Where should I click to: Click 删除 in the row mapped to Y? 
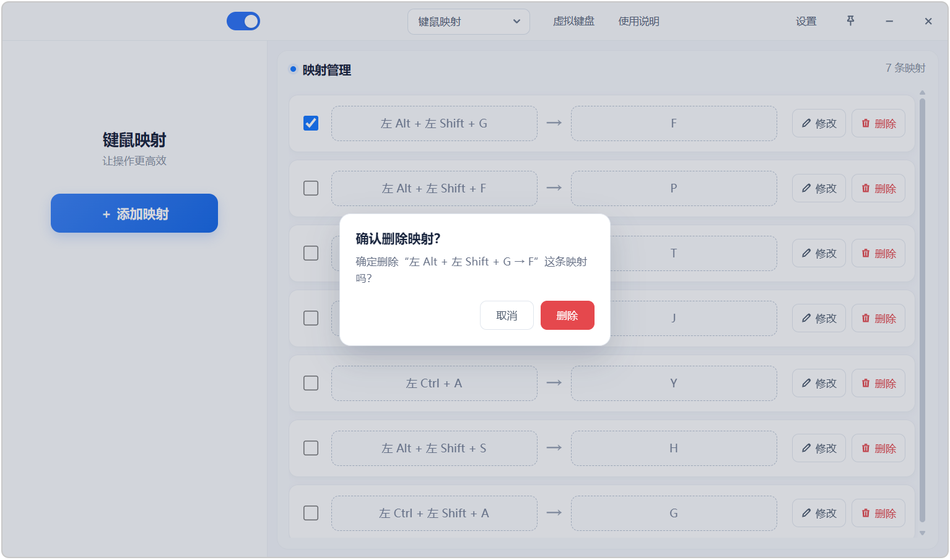(878, 383)
